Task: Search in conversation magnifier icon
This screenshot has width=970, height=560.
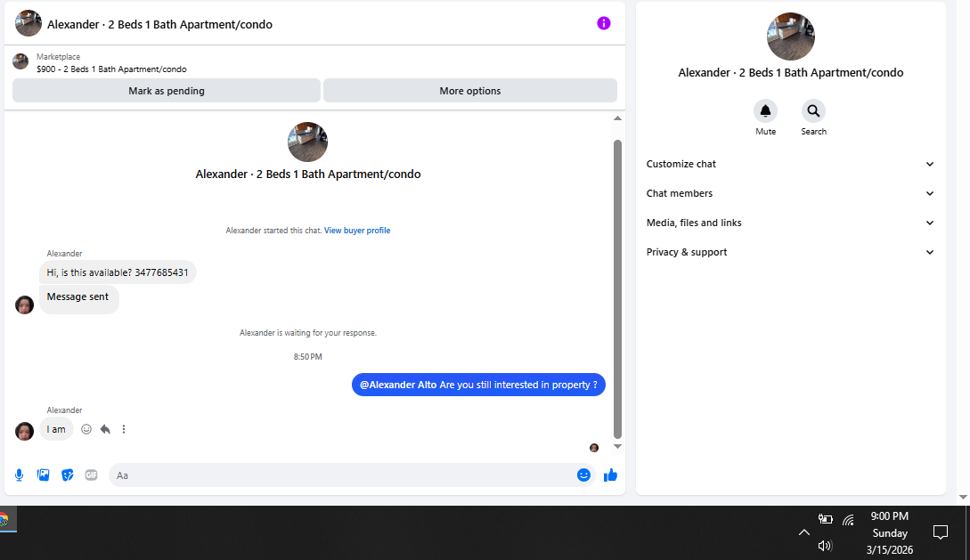Action: (x=813, y=111)
